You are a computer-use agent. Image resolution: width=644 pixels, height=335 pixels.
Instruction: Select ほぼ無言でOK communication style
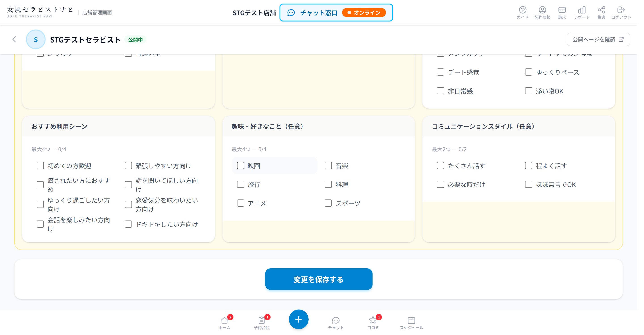click(x=534, y=186)
